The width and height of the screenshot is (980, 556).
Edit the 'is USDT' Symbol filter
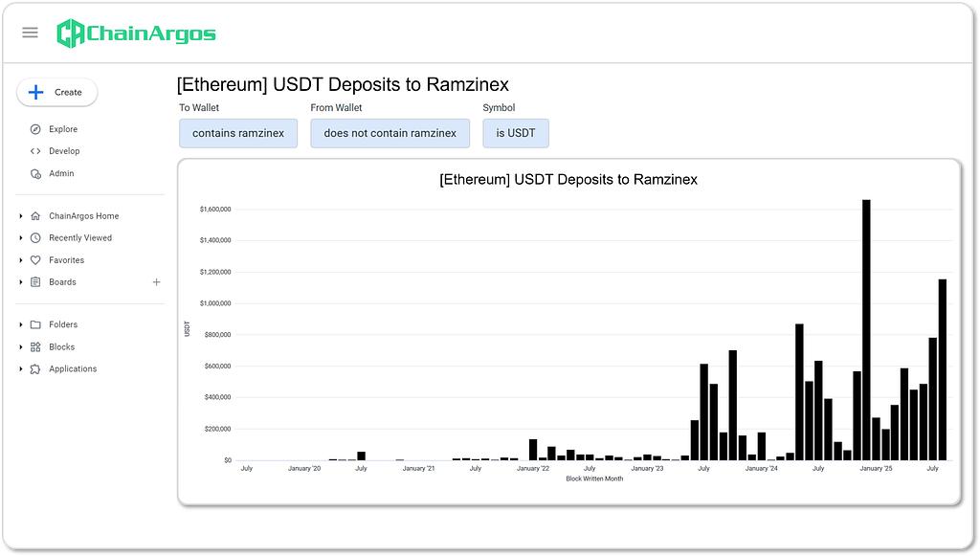coord(516,134)
